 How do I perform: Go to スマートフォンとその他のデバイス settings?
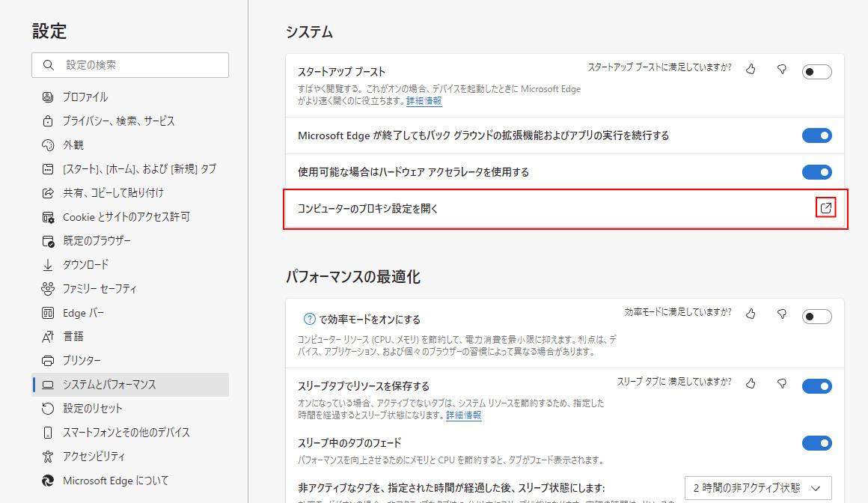[x=130, y=433]
